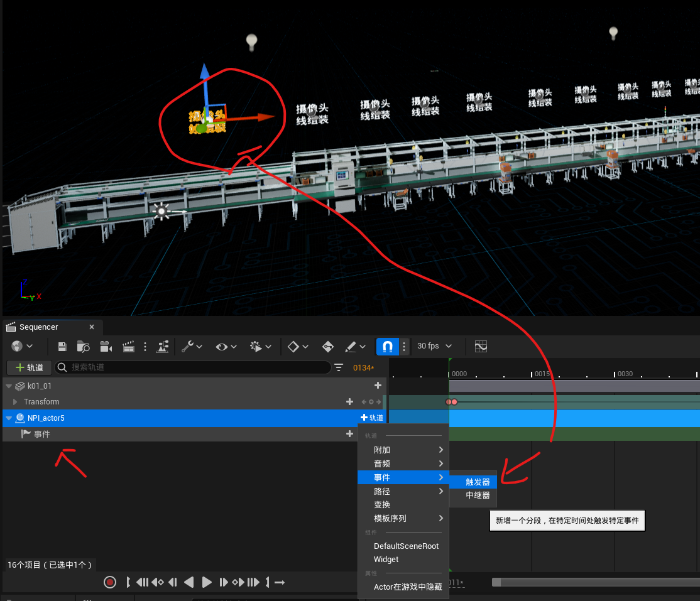Save the current sequence
This screenshot has width=700, height=601.
pyautogui.click(x=62, y=346)
